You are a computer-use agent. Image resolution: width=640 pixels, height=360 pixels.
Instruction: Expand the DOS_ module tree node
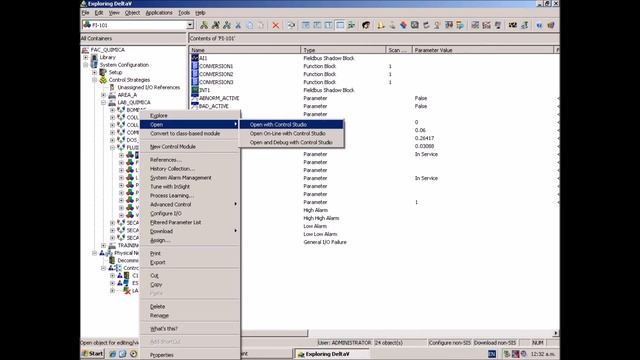(113, 140)
